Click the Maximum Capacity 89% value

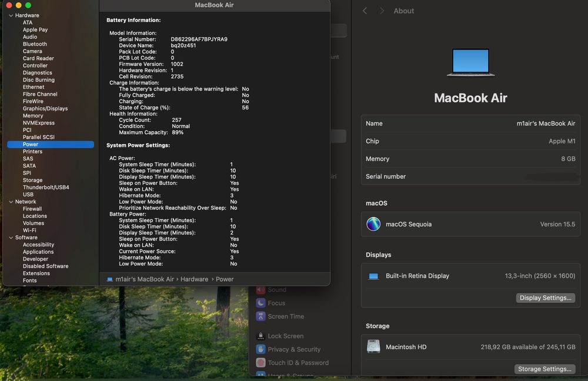[178, 132]
